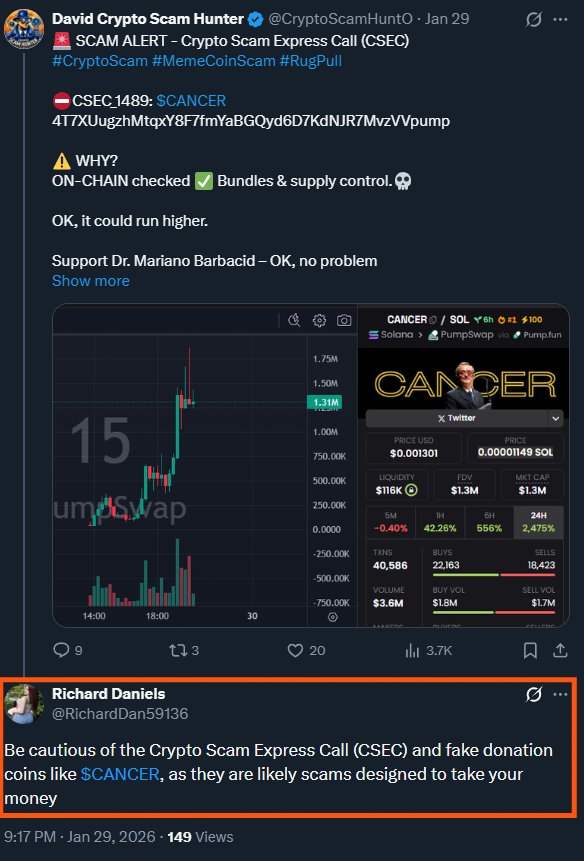Reply to the scam alert post
The width and height of the screenshot is (584, 861).
[x=68, y=650]
